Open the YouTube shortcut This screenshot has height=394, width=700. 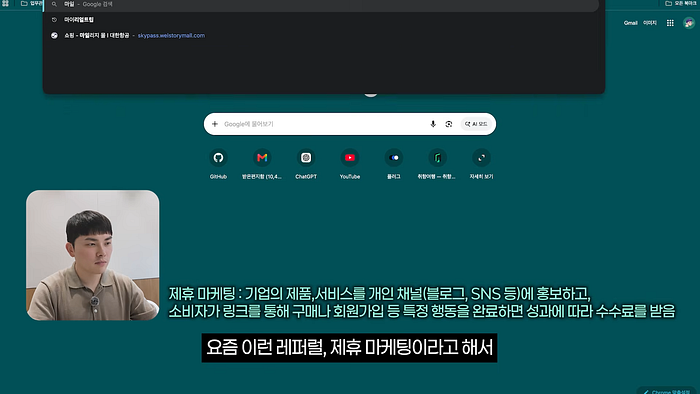point(350,164)
